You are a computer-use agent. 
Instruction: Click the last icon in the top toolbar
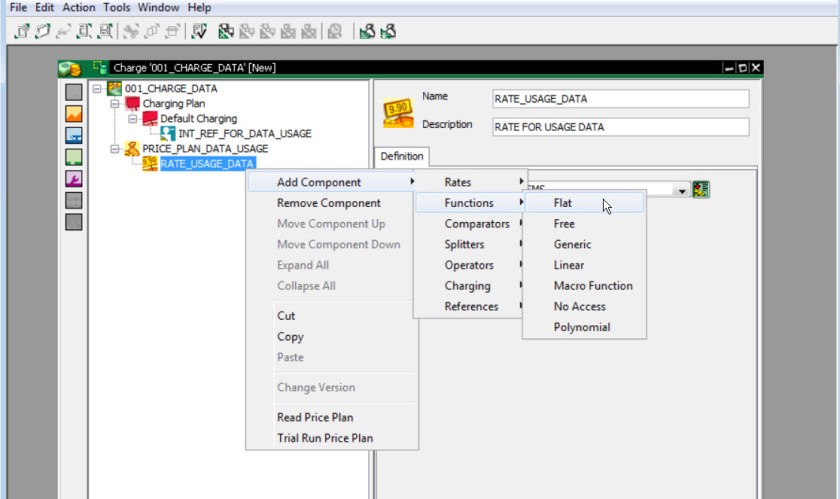click(387, 31)
